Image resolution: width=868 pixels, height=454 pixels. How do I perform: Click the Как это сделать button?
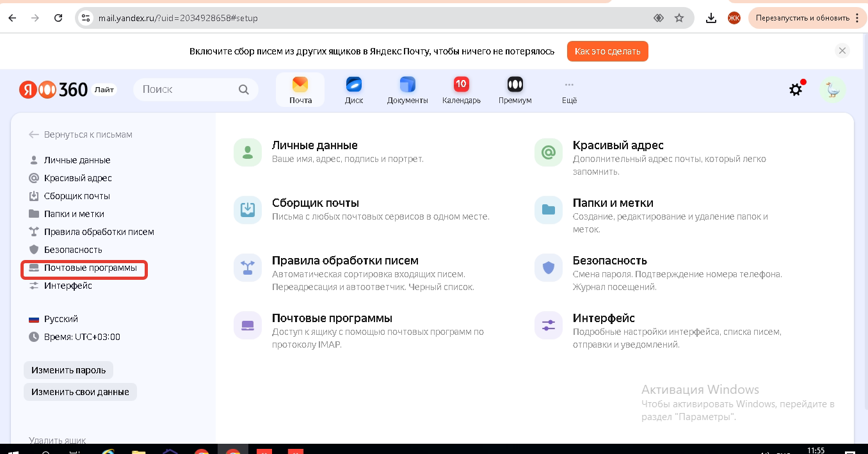click(607, 51)
